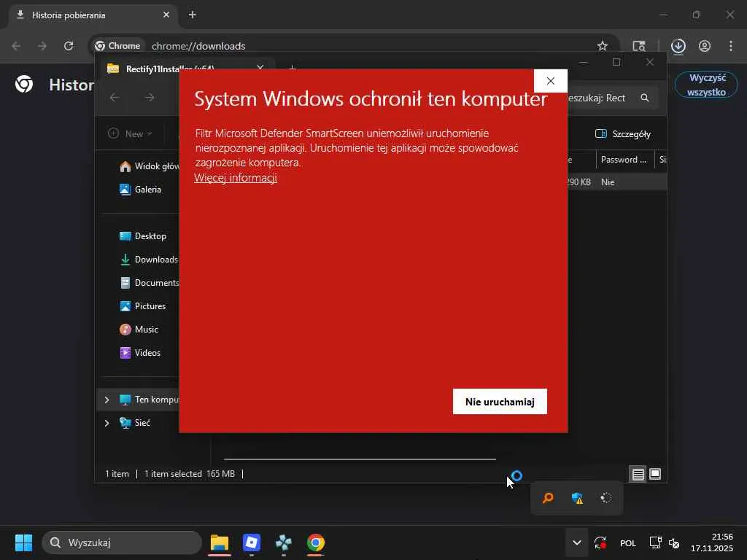Viewport: 747px width, 560px height.
Task: Switch the "POL" input language
Action: [628, 543]
